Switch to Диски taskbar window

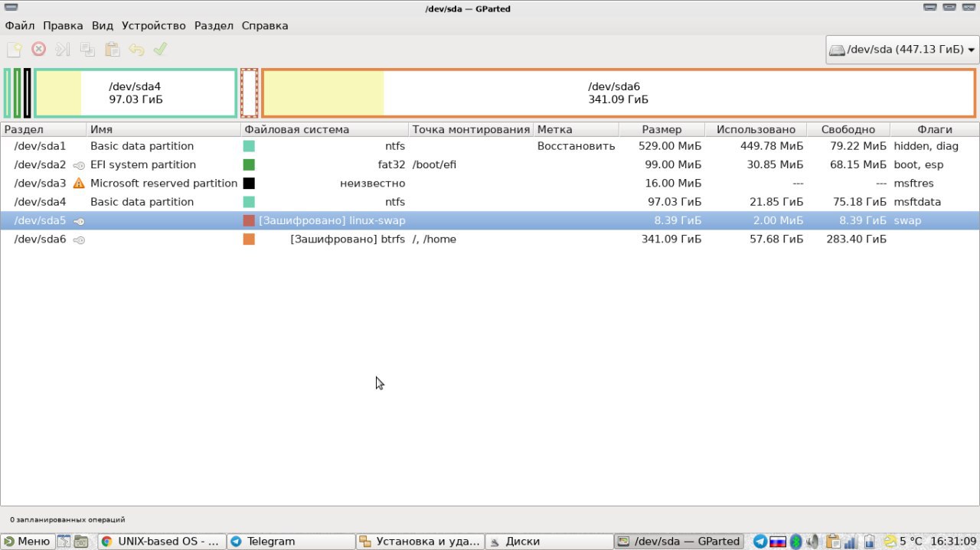click(548, 542)
